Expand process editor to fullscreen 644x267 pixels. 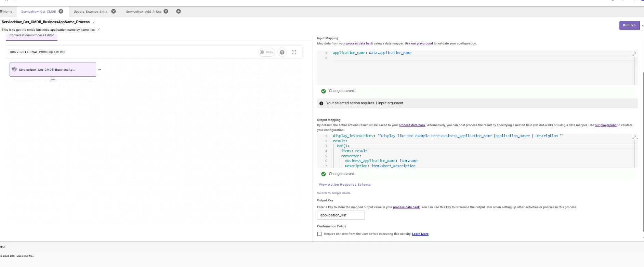click(x=294, y=52)
